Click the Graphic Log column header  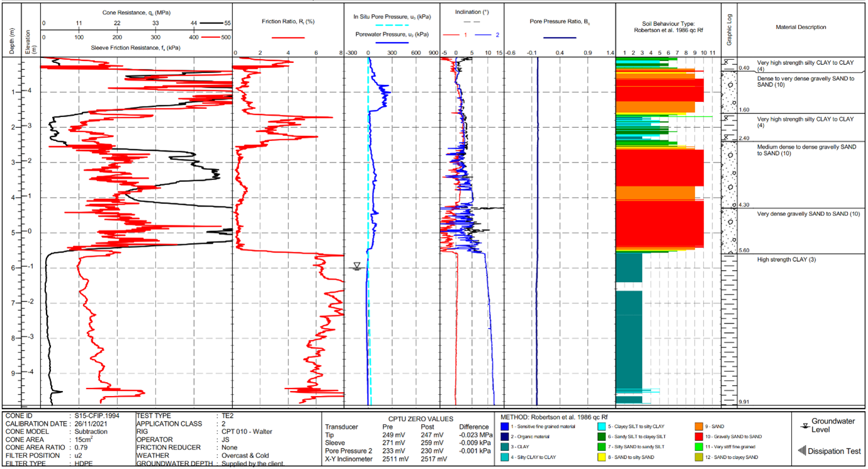(729, 28)
